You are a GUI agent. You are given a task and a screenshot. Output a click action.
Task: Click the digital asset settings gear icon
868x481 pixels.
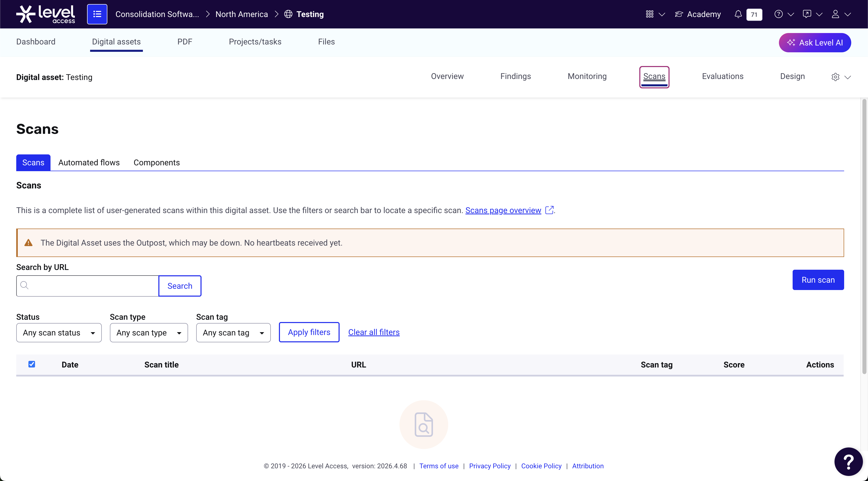click(x=835, y=77)
